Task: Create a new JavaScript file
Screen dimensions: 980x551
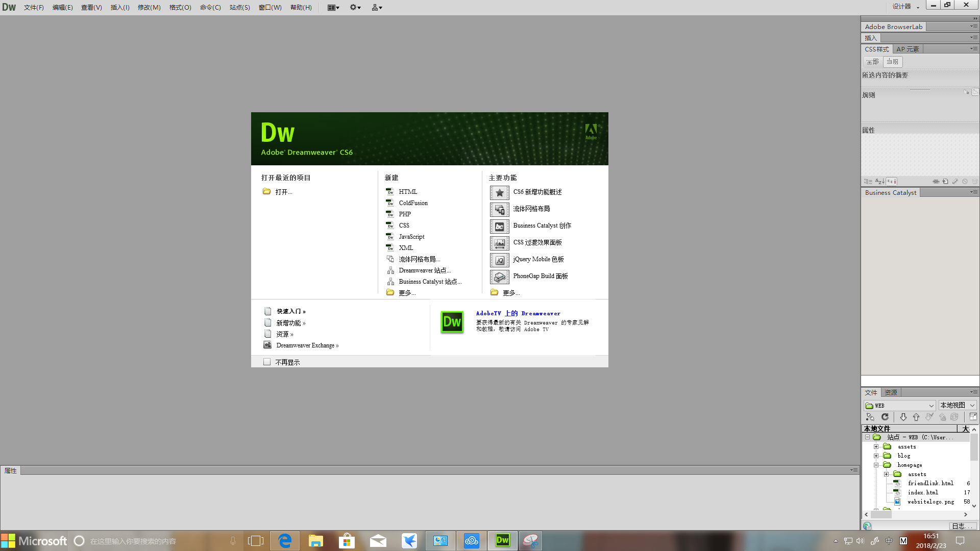Action: (411, 237)
